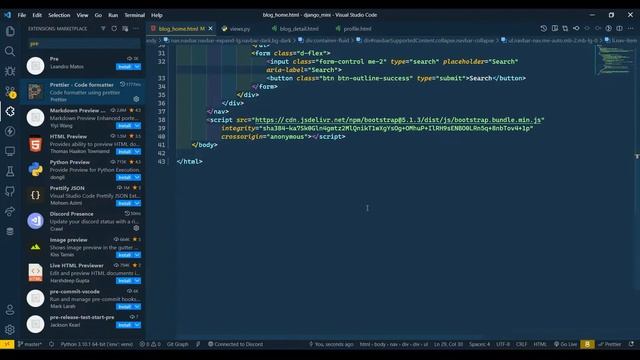Expand install dropdown for Live HTML Previewer
This screenshot has width=640, height=360.
137,281
